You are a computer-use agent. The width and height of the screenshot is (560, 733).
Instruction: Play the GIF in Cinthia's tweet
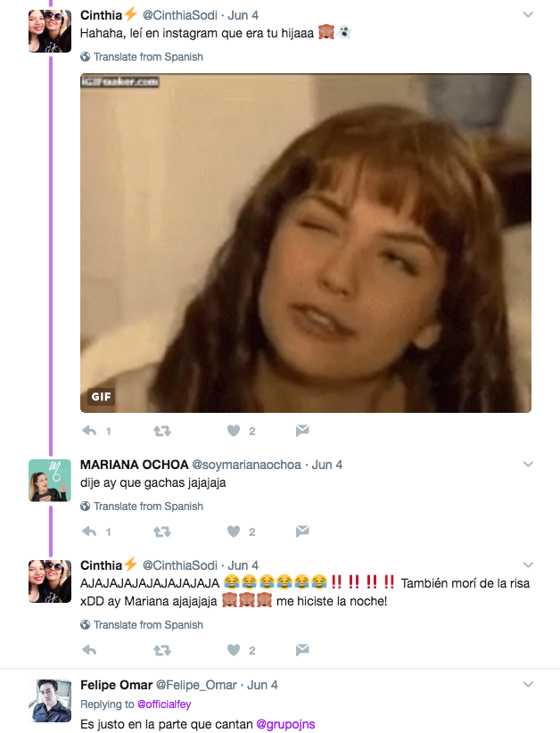[x=306, y=243]
